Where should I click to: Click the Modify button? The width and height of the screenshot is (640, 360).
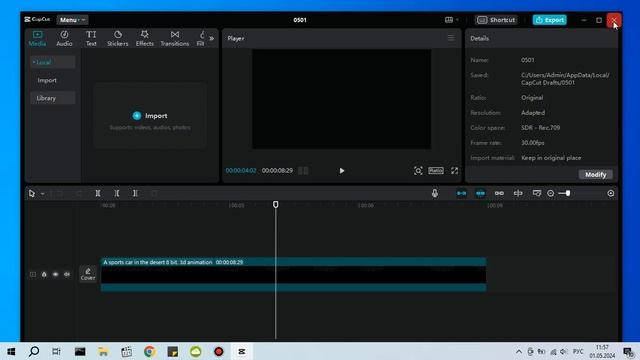(596, 174)
